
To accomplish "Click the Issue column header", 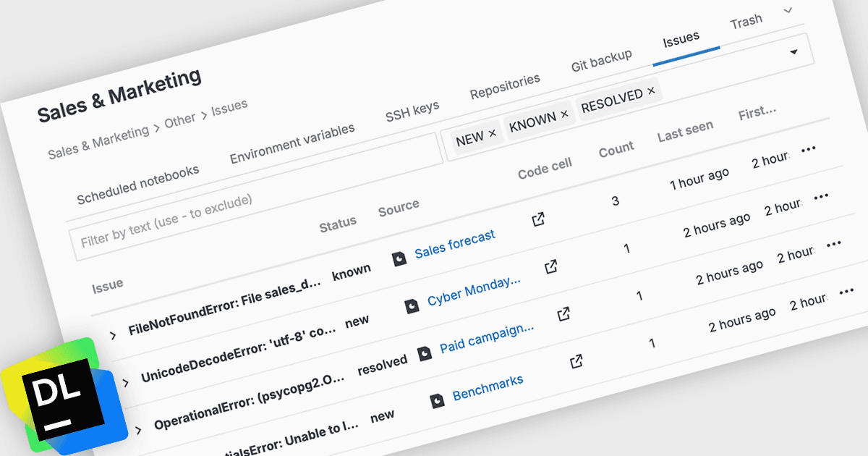I will click(107, 287).
